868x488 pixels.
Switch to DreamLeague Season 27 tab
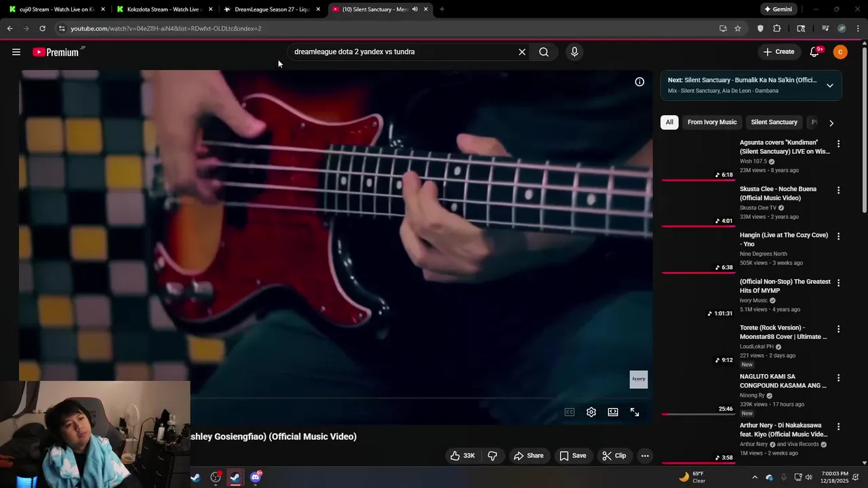[272, 9]
